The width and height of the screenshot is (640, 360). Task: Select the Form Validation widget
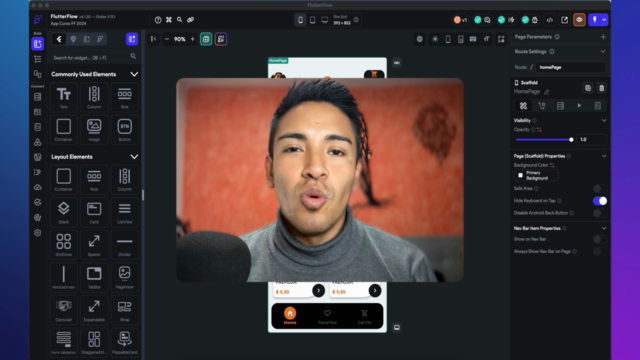click(x=64, y=343)
